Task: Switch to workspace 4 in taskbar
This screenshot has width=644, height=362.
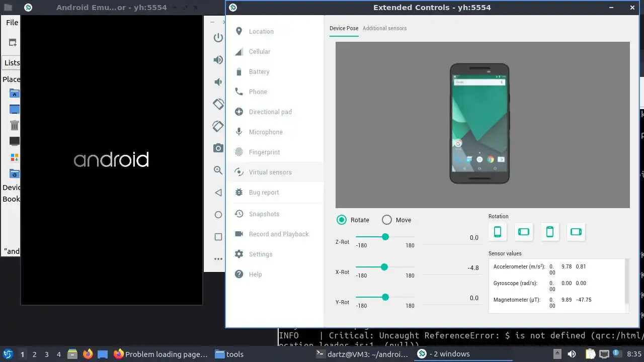Action: (58, 354)
